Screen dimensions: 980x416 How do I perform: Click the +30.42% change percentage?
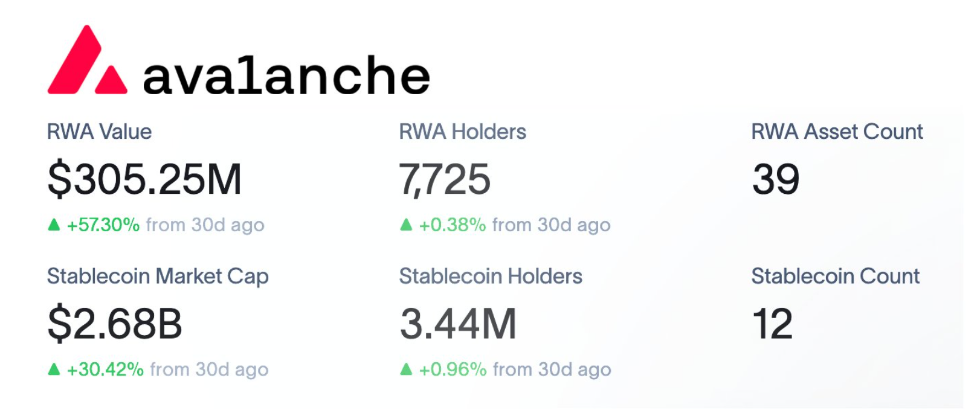click(x=105, y=370)
